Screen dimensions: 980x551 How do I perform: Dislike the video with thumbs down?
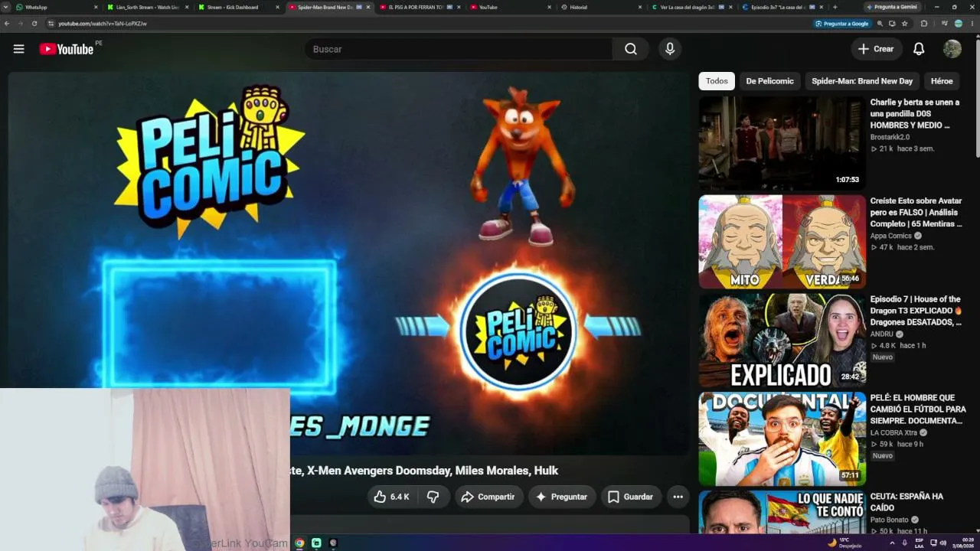click(x=433, y=497)
